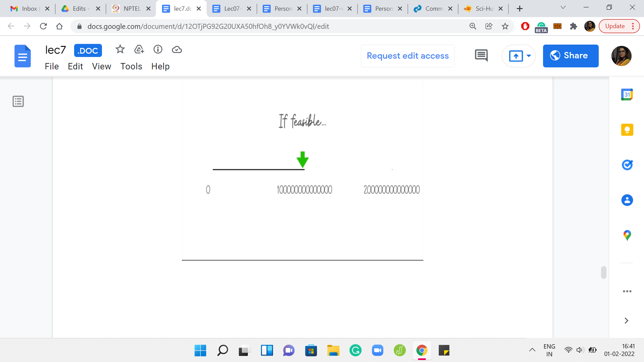Open the Tools menu
This screenshot has width=644, height=362.
click(131, 66)
